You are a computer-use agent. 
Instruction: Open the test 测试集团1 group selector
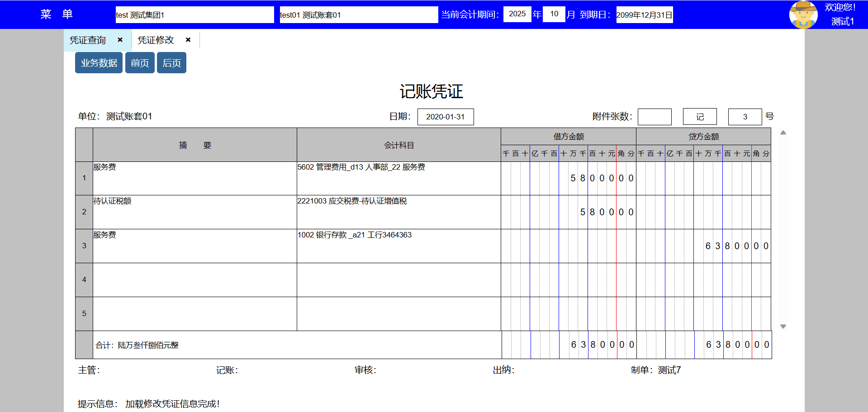point(194,15)
